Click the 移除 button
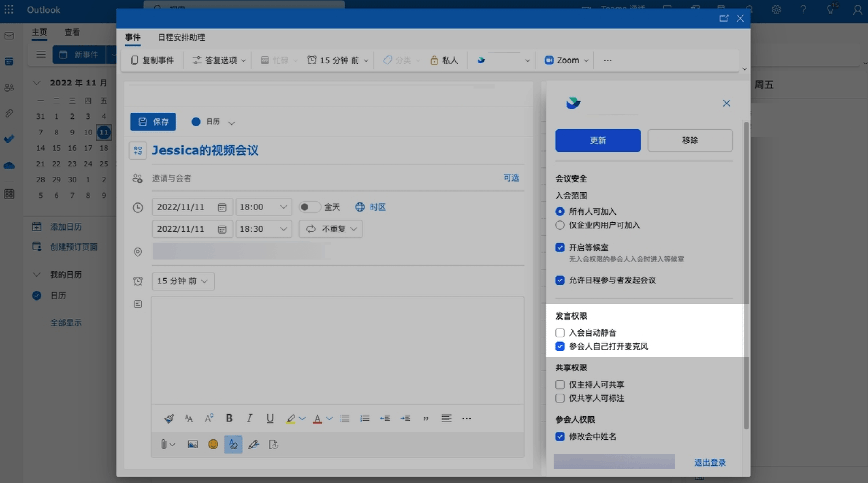868x483 pixels. click(690, 140)
